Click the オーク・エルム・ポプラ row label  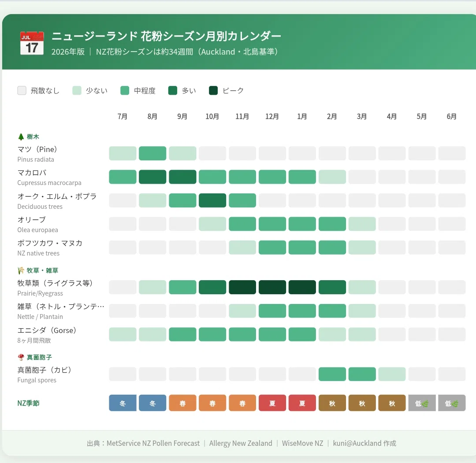57,196
